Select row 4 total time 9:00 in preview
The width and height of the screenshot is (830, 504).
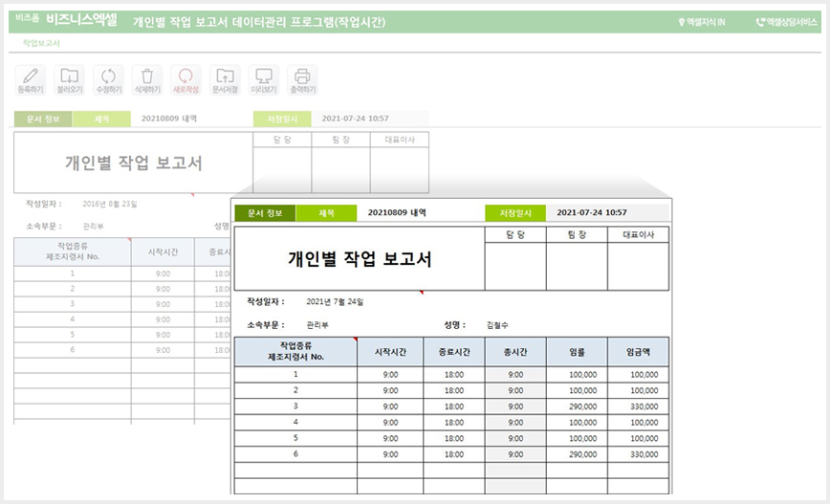[x=515, y=423]
